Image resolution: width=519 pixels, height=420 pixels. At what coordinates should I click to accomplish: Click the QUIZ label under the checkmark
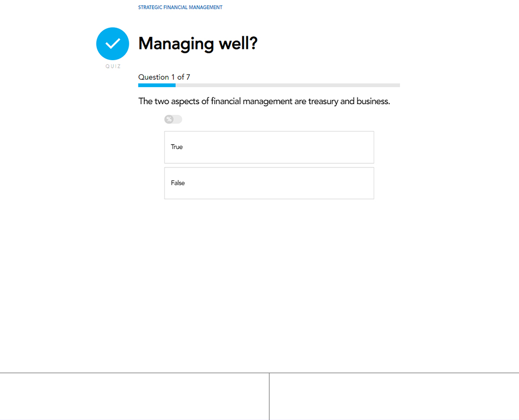tap(113, 66)
